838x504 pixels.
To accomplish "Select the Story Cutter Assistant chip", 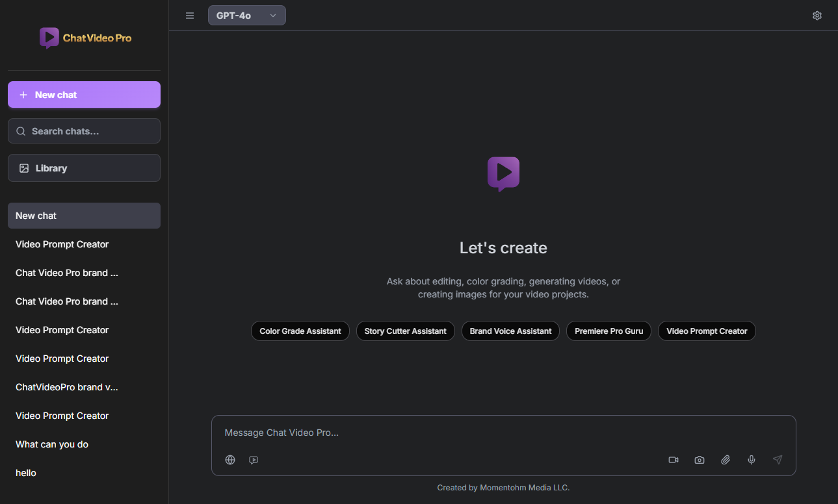I will click(406, 331).
